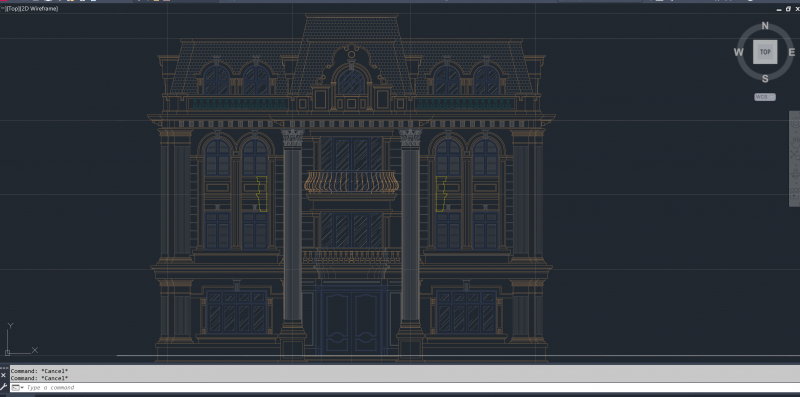Click the navigation wheel on navigation bar
Viewport: 800px width, 397px height.
click(795, 122)
